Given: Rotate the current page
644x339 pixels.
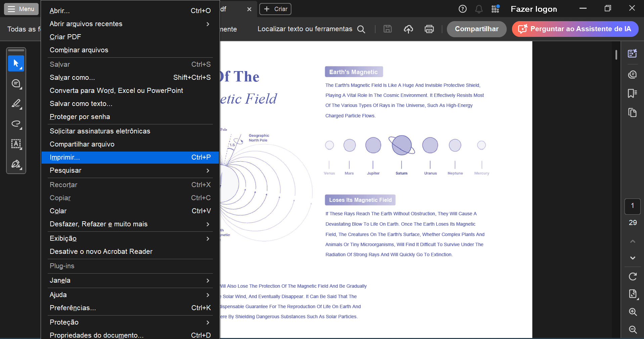Looking at the screenshot, I should [x=633, y=276].
